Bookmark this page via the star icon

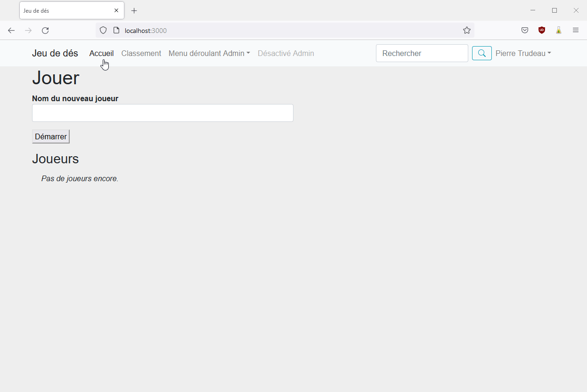point(467,30)
